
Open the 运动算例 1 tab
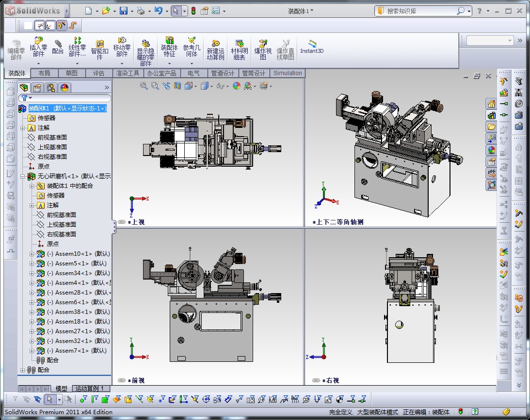[91, 389]
